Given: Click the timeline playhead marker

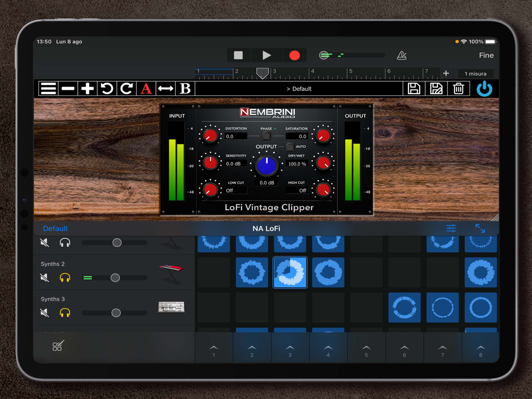Looking at the screenshot, I should click(262, 73).
